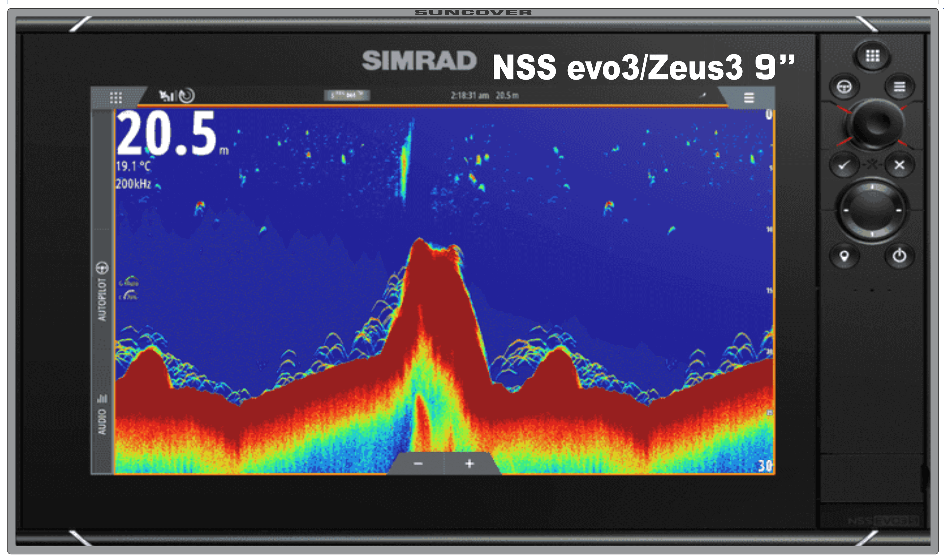Click the up arrow on the cursor pad

tap(872, 187)
